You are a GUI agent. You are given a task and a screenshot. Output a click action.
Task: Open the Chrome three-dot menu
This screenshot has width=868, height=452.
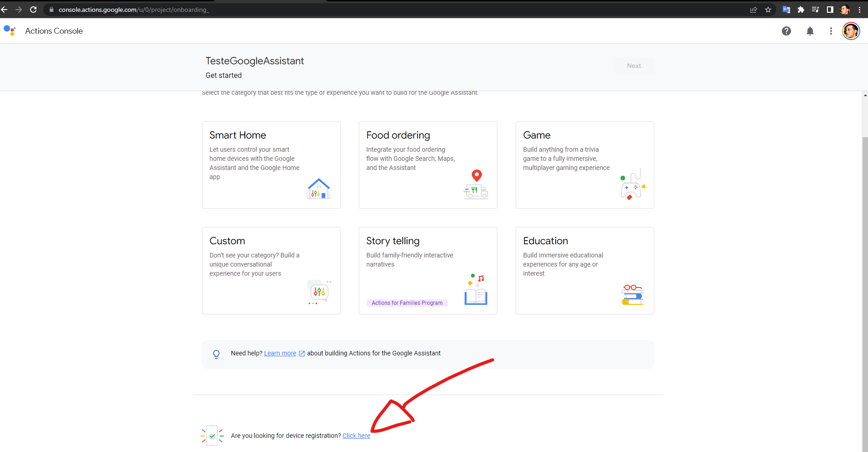[x=860, y=9]
